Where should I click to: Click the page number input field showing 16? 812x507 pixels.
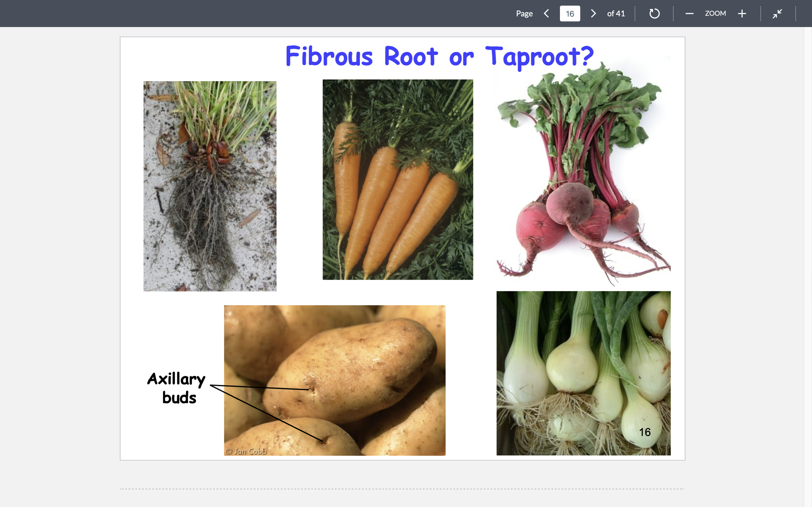(570, 14)
